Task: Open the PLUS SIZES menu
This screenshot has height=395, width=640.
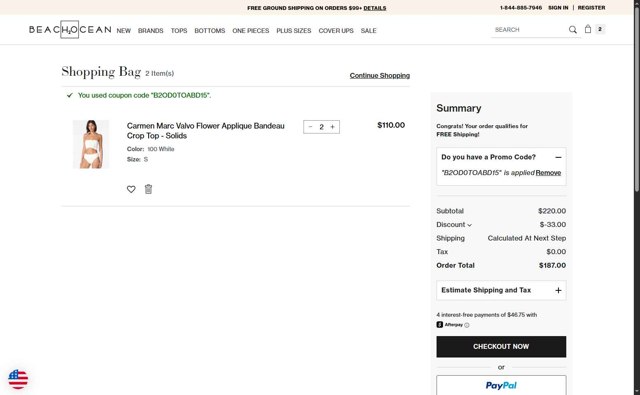Action: point(294,31)
